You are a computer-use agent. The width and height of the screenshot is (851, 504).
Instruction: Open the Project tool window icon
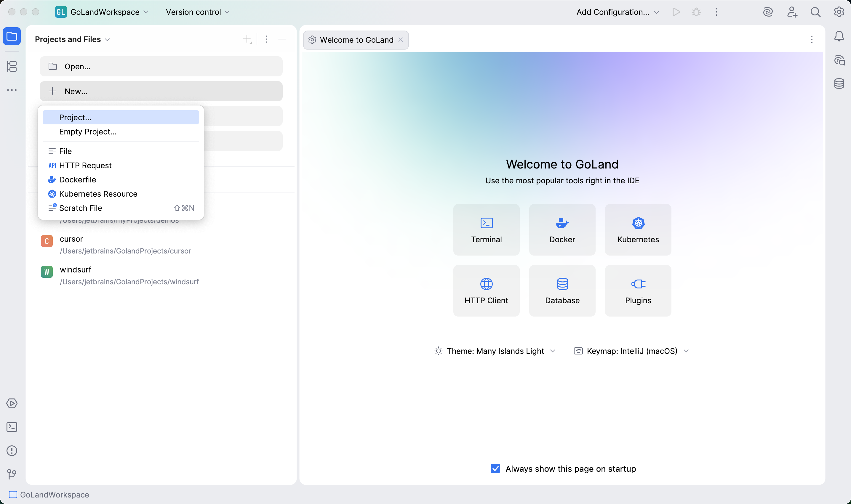[x=12, y=36]
